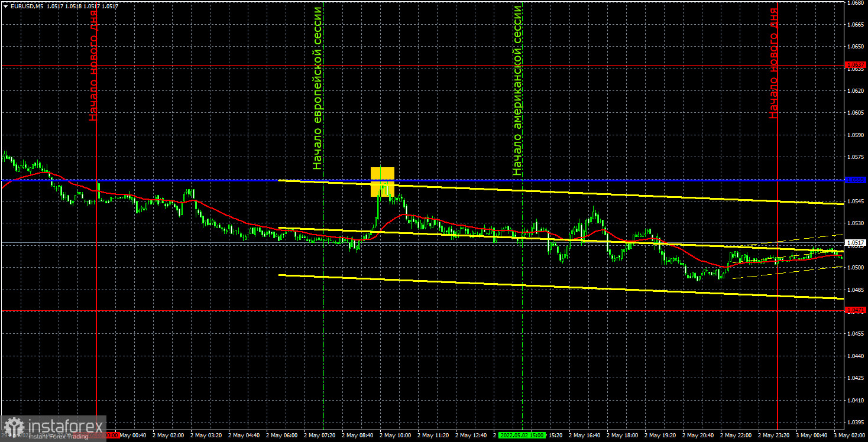Click the 1.0650 price axis label
The height and width of the screenshot is (442, 868).
pos(855,46)
